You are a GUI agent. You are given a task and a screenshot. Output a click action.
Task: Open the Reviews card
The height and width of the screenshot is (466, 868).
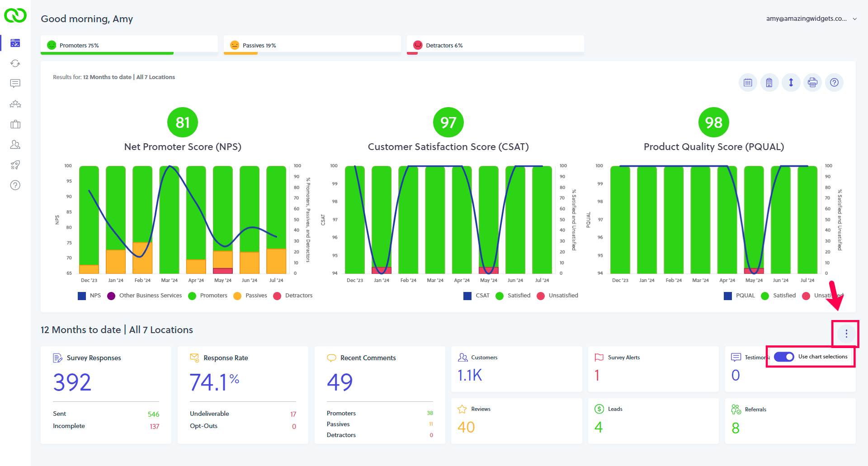pyautogui.click(x=517, y=421)
